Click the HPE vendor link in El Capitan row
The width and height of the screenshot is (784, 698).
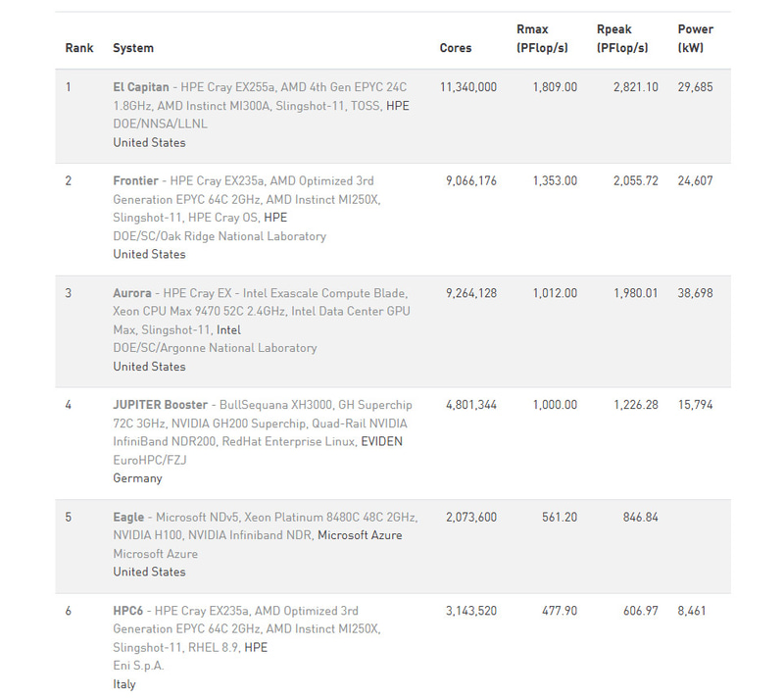[x=398, y=105]
